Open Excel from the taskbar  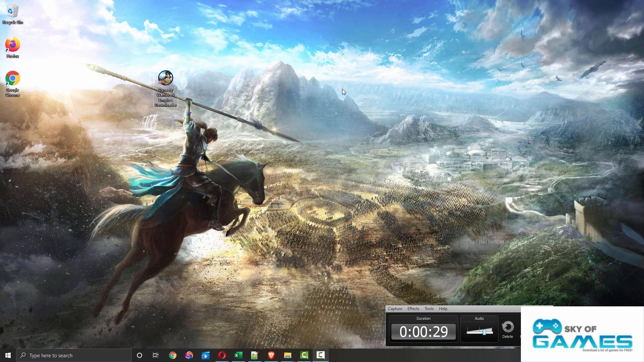pyautogui.click(x=238, y=355)
